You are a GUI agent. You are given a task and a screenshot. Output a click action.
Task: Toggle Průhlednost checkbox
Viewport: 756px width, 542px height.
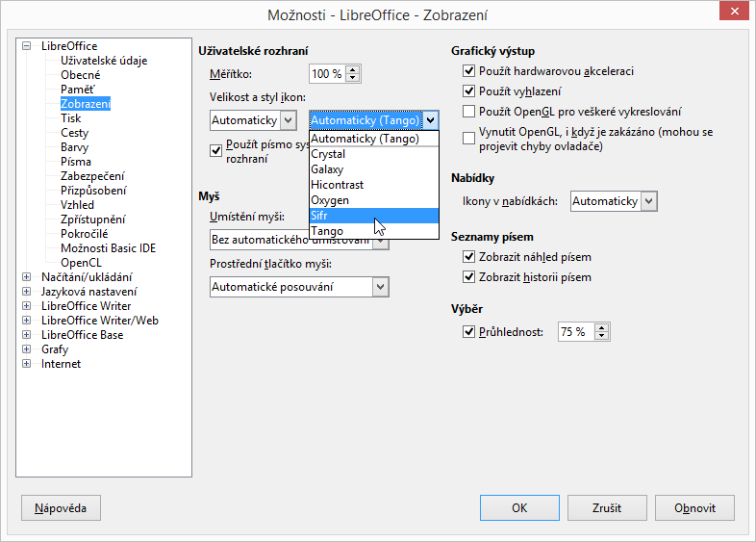pyautogui.click(x=469, y=332)
